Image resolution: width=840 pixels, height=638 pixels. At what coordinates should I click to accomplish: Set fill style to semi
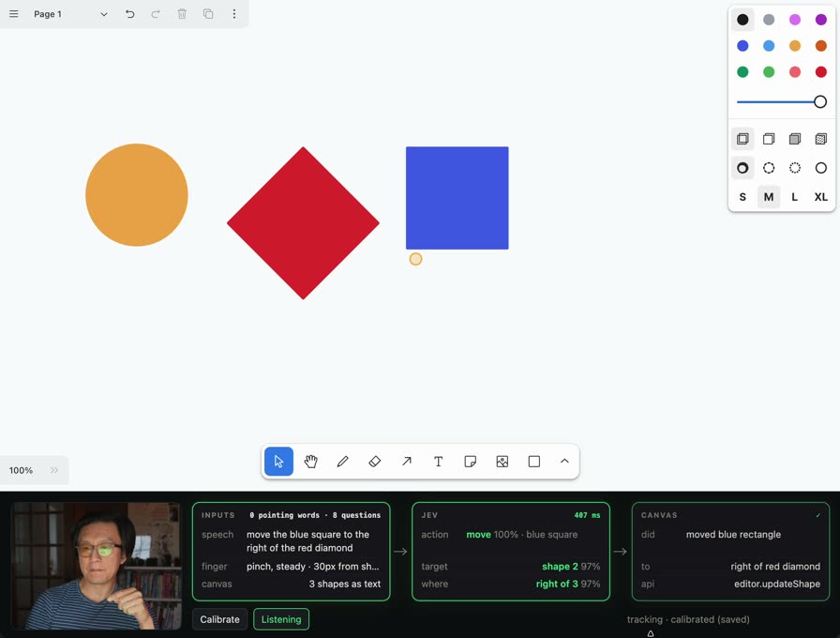tap(769, 139)
